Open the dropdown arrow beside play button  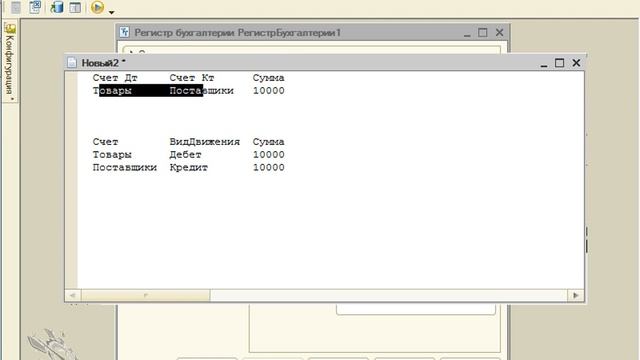pos(111,12)
